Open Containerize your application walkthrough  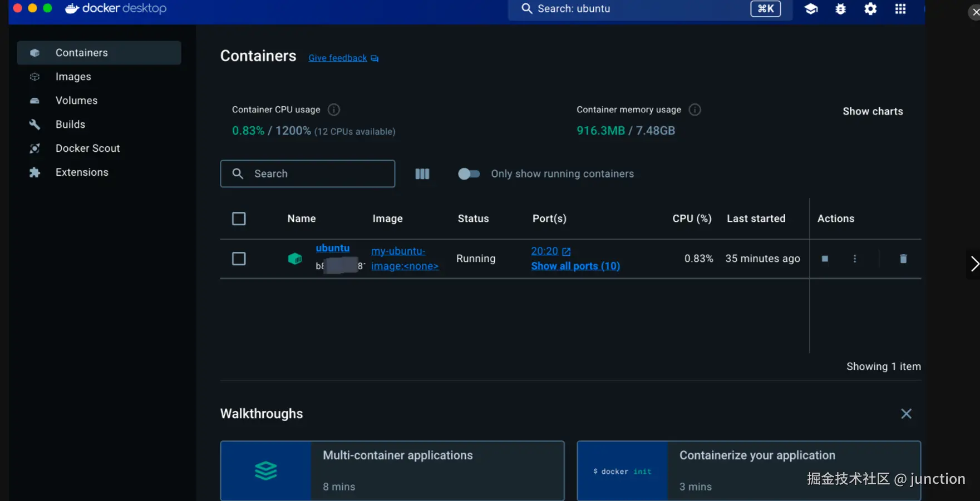pos(748,471)
